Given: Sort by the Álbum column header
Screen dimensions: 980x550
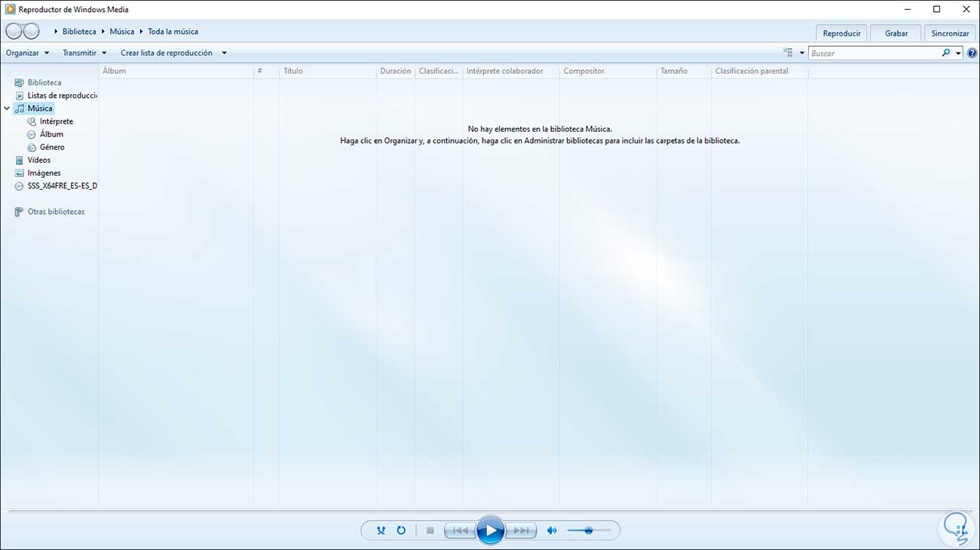Looking at the screenshot, I should 176,71.
